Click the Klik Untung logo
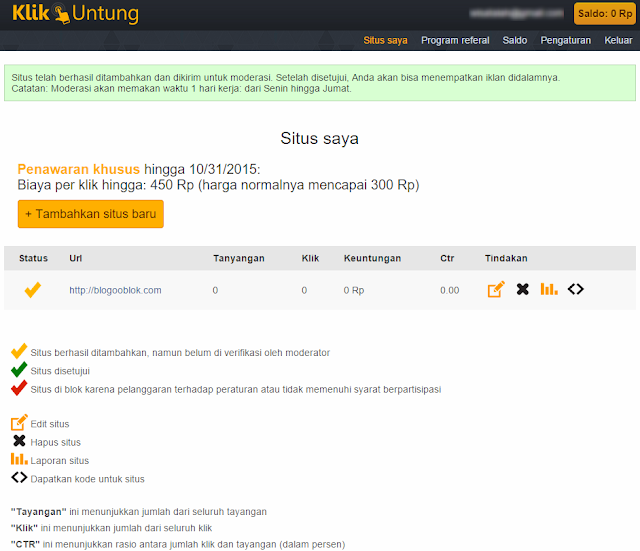 [x=76, y=13]
